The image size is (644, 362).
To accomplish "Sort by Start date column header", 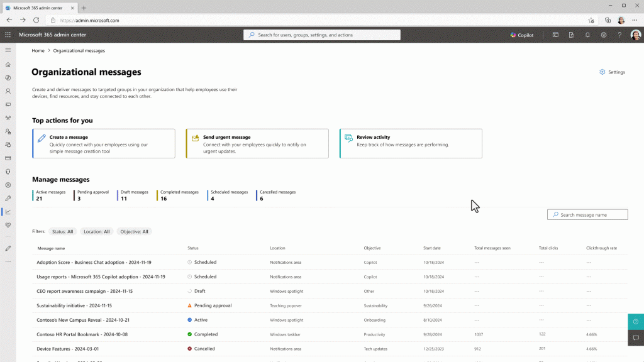I will [432, 248].
